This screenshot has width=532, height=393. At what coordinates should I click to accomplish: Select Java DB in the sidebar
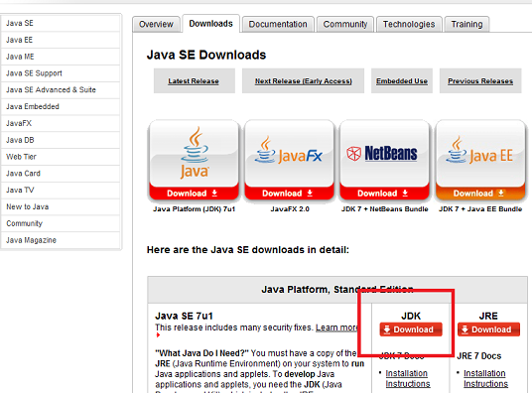[61, 140]
